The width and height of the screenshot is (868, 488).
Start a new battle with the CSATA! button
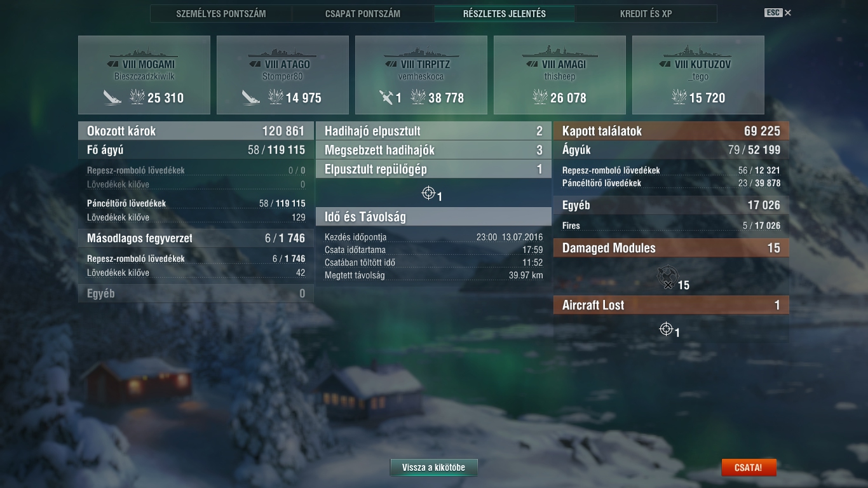[x=749, y=468]
